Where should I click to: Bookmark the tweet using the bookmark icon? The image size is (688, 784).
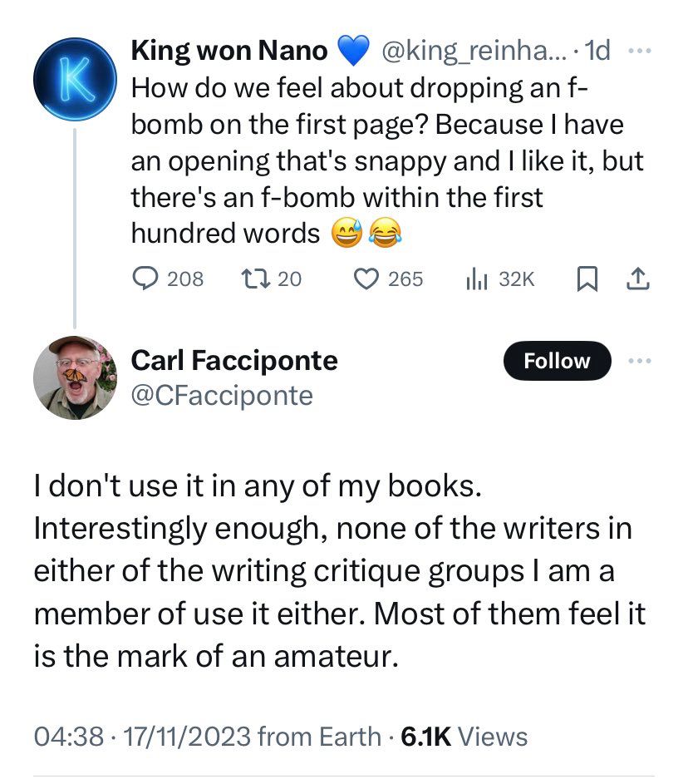pos(588,279)
